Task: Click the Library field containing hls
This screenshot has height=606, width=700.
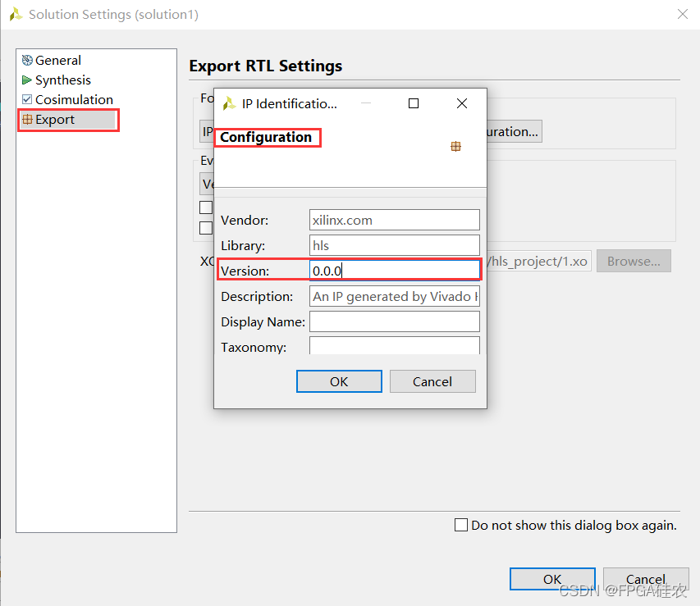Action: coord(395,245)
